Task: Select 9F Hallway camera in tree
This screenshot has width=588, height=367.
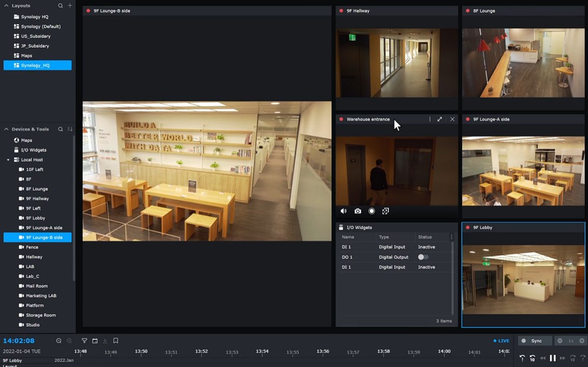Action: pyautogui.click(x=38, y=199)
